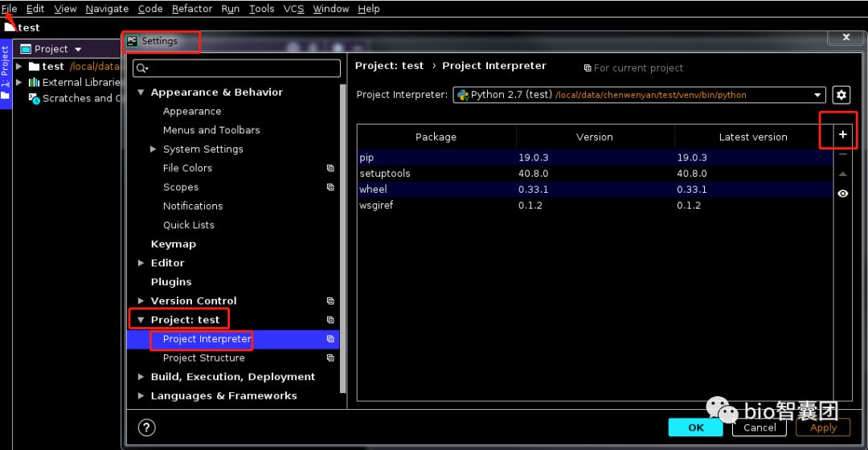The height and width of the screenshot is (450, 868).
Task: Click the project-level icon beside Scopes
Action: [330, 187]
